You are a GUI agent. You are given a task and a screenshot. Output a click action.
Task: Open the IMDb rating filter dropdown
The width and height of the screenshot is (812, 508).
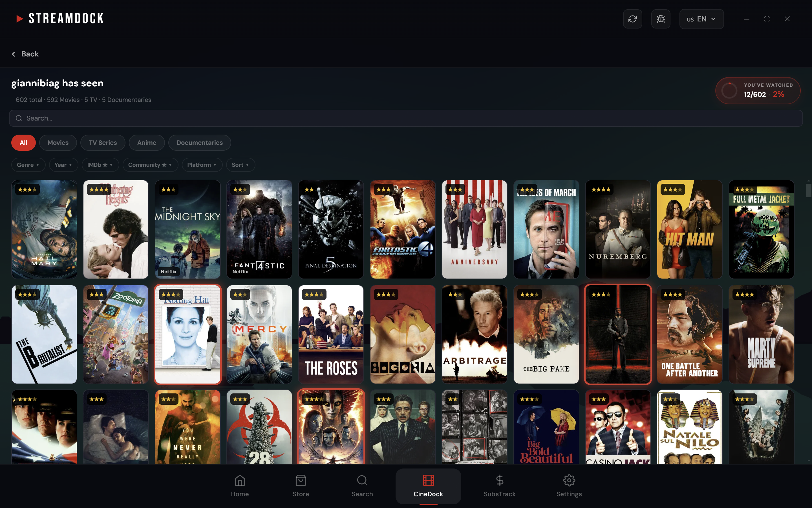pyautogui.click(x=100, y=165)
